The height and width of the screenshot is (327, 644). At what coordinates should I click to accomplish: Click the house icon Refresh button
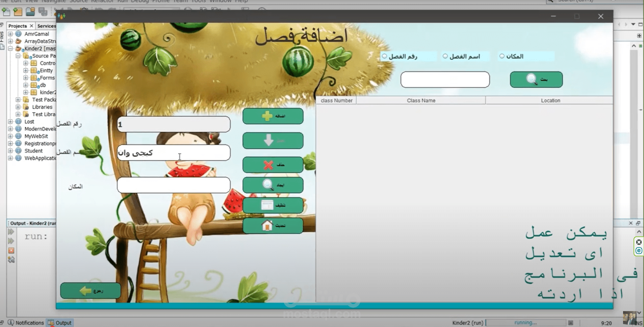[273, 226]
